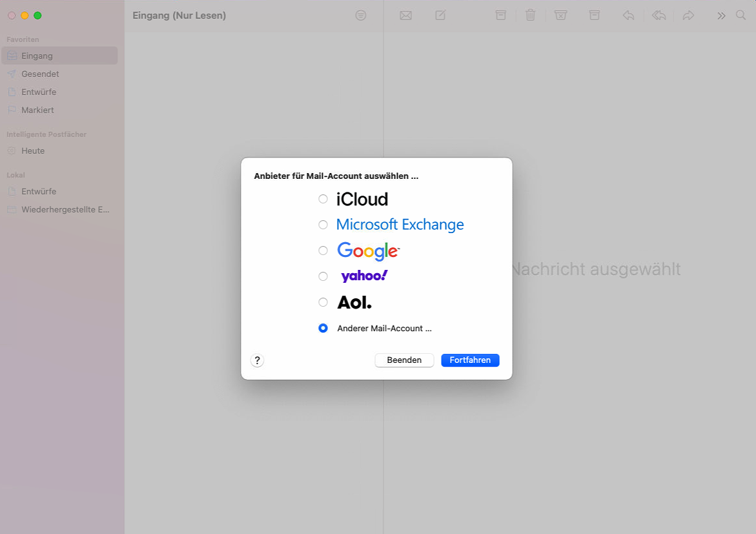
Task: Click the Beenden button
Action: (x=404, y=360)
